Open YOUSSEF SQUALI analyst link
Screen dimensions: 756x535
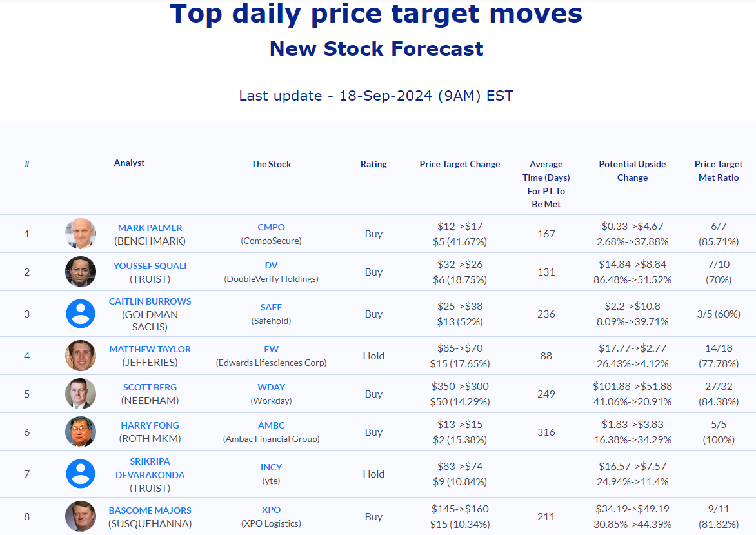coord(150,266)
